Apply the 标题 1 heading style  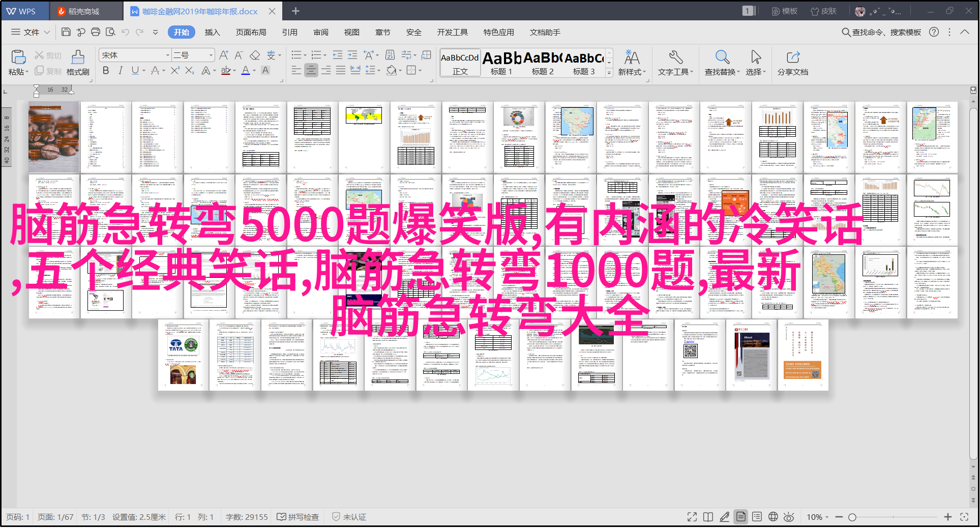501,63
